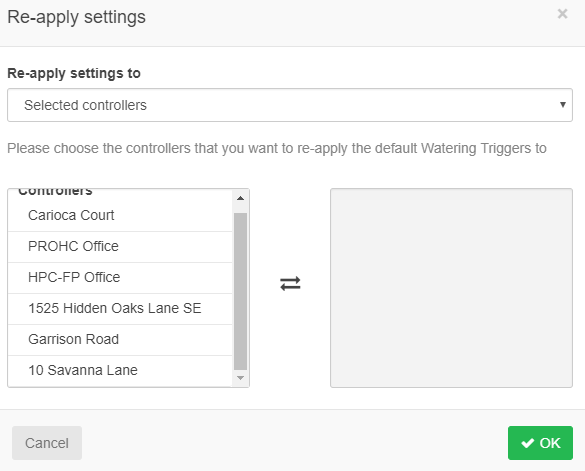Click the Cancel button
This screenshot has width=585, height=471.
[47, 443]
